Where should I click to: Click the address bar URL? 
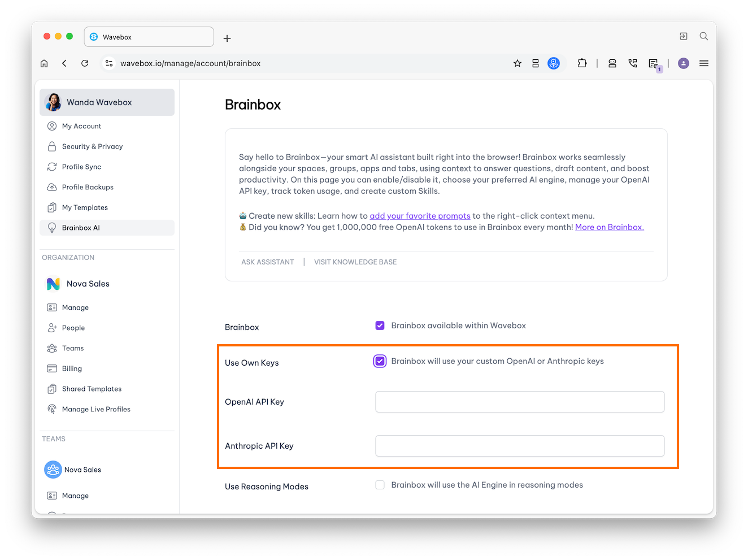coord(190,63)
